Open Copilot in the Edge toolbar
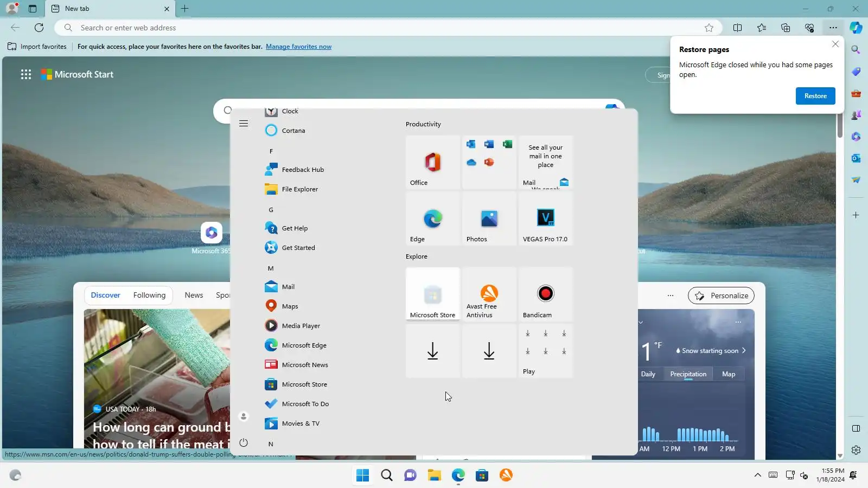 pyautogui.click(x=856, y=28)
